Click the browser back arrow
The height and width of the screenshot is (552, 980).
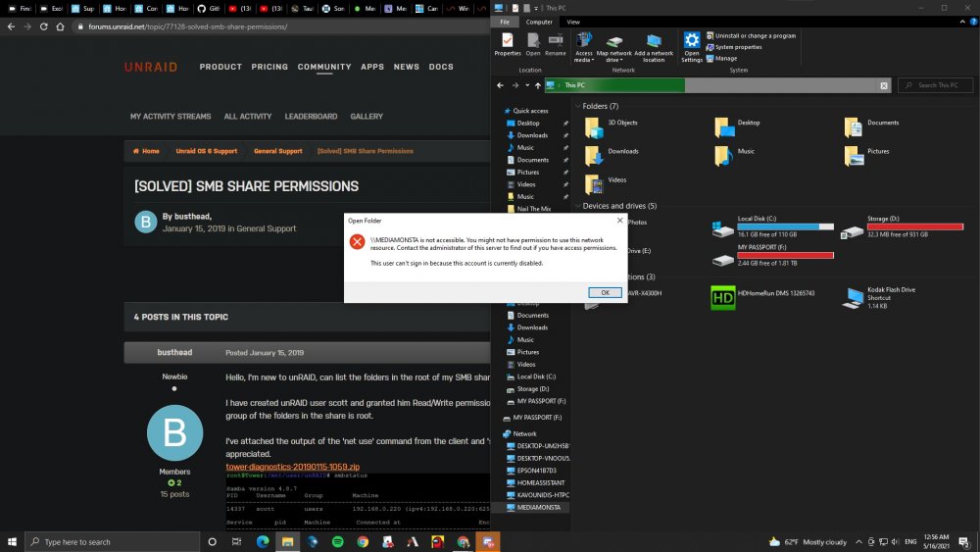click(11, 26)
